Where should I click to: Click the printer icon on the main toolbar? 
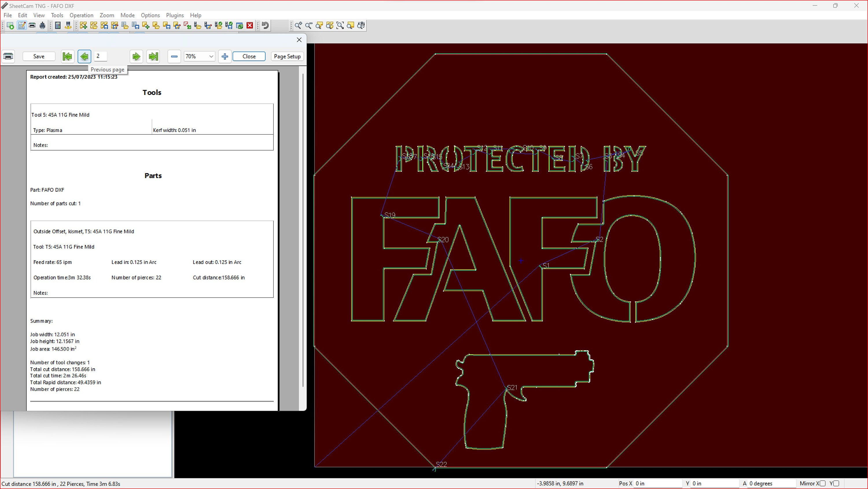click(32, 25)
